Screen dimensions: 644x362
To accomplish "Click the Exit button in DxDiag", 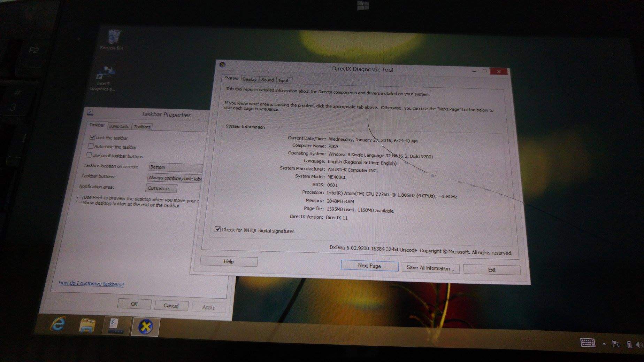I will (492, 270).
